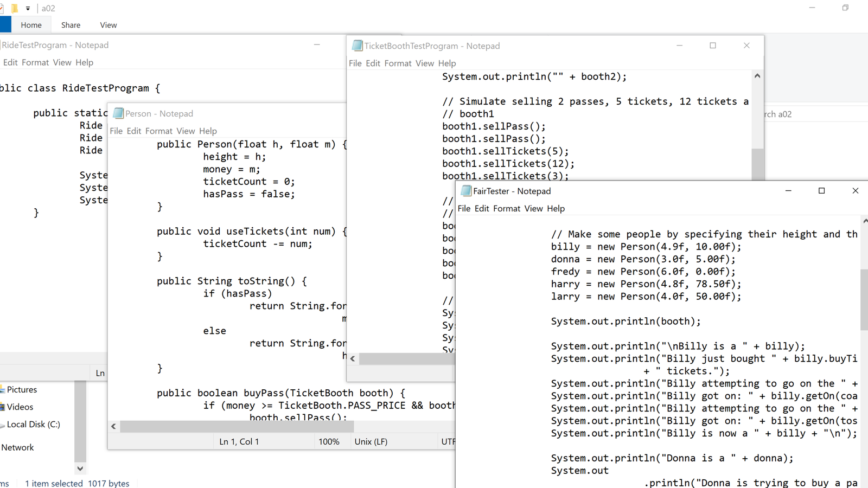
Task: Minimize the RideTestProgram Notepad window
Action: point(317,44)
